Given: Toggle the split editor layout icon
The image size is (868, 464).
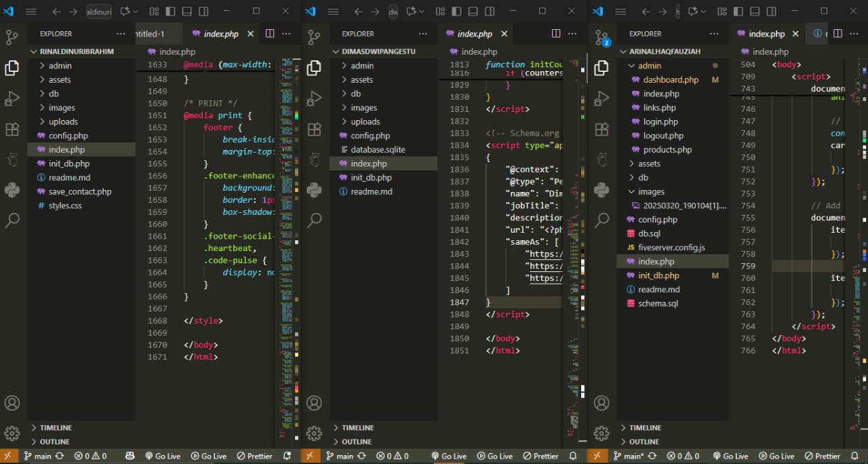Looking at the screenshot, I should click(x=269, y=33).
